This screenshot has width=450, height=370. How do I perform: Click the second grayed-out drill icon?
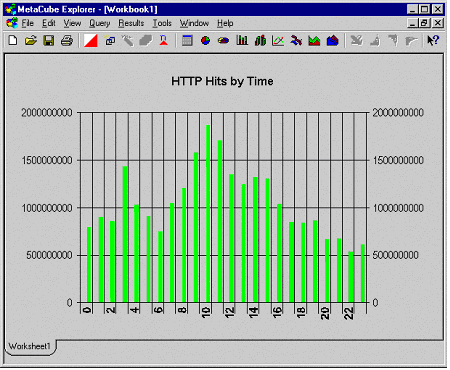[x=375, y=41]
